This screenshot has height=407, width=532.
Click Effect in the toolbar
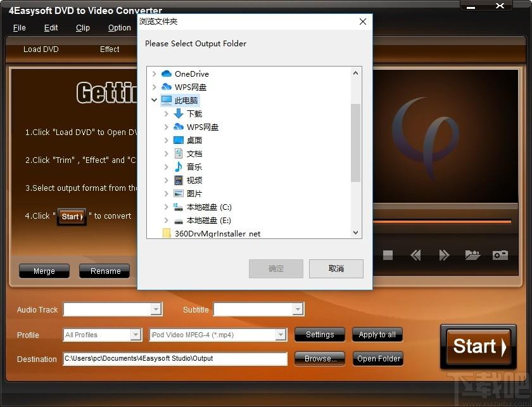tap(110, 49)
